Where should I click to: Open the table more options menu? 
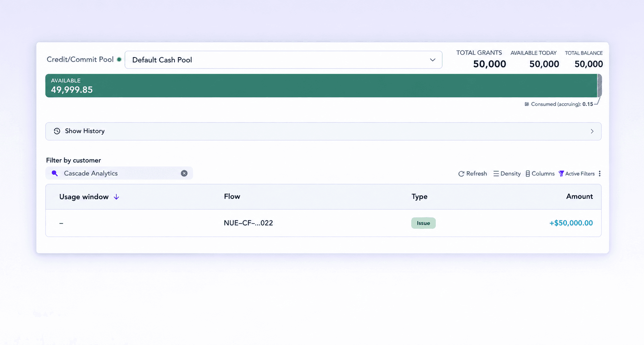[600, 174]
